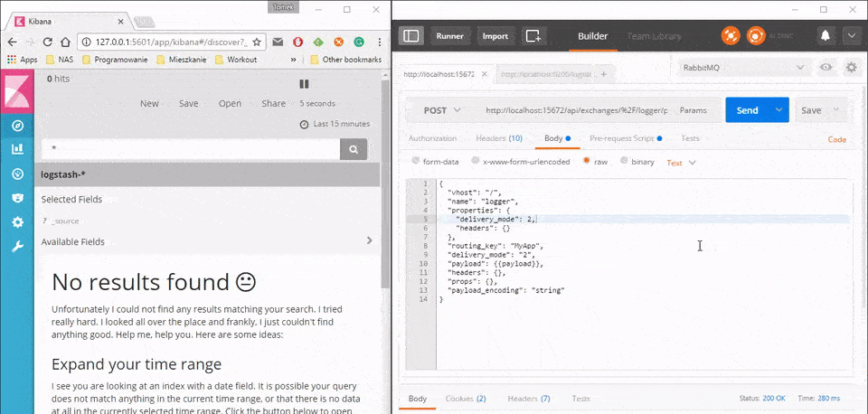Open Kibana Discover compass icon in sidebar
Screen dimensions: 868x414
18,126
